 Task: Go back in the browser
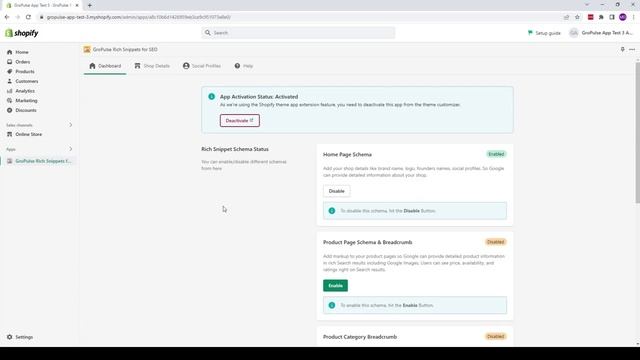point(7,17)
